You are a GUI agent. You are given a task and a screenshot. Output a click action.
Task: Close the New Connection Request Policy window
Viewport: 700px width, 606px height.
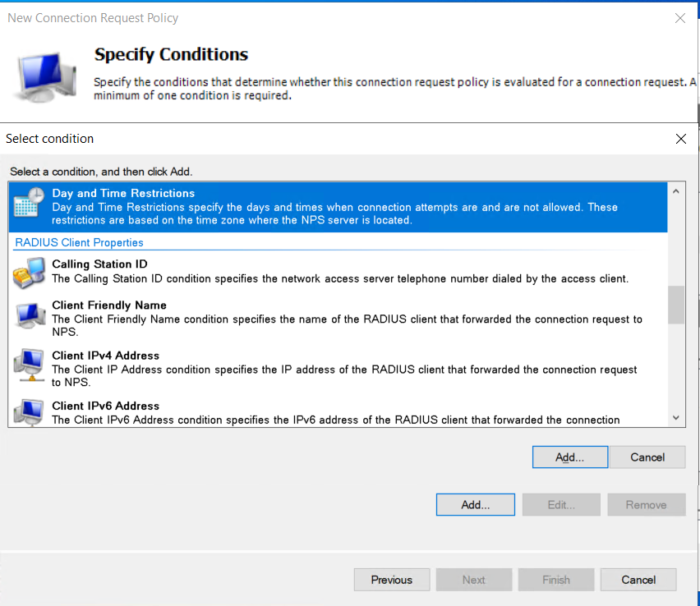(680, 18)
